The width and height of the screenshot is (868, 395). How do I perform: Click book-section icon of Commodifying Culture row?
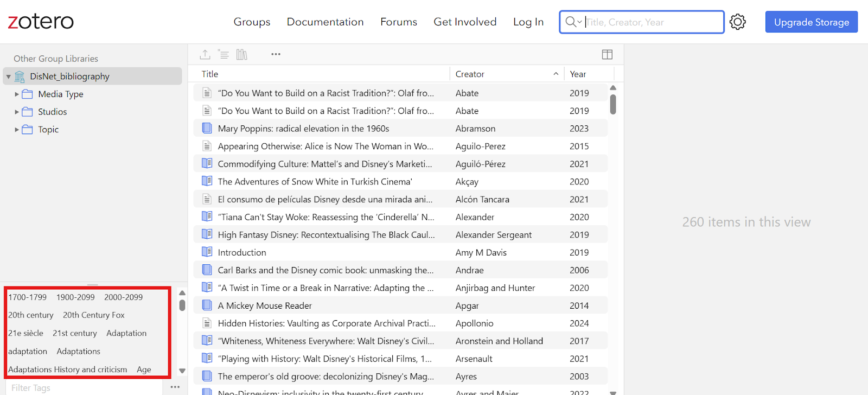point(207,163)
